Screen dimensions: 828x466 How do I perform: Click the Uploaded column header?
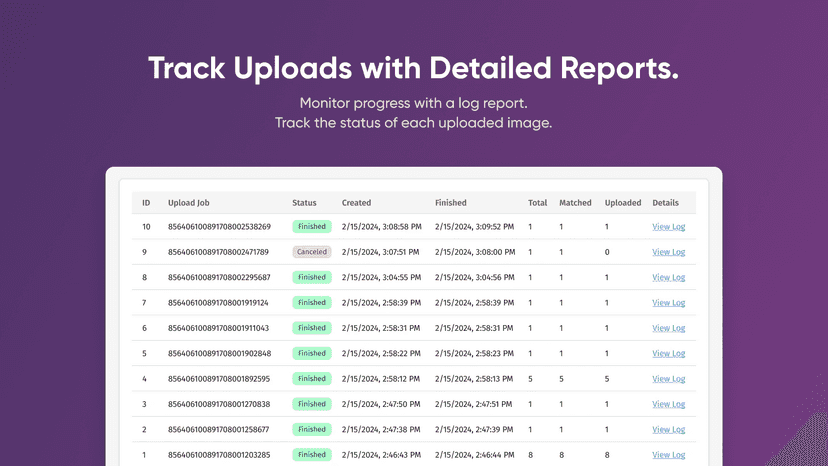click(623, 203)
